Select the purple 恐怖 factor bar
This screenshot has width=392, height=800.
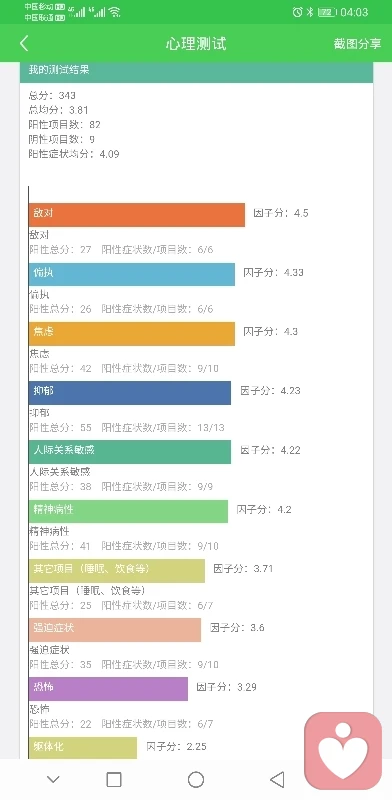point(108,689)
